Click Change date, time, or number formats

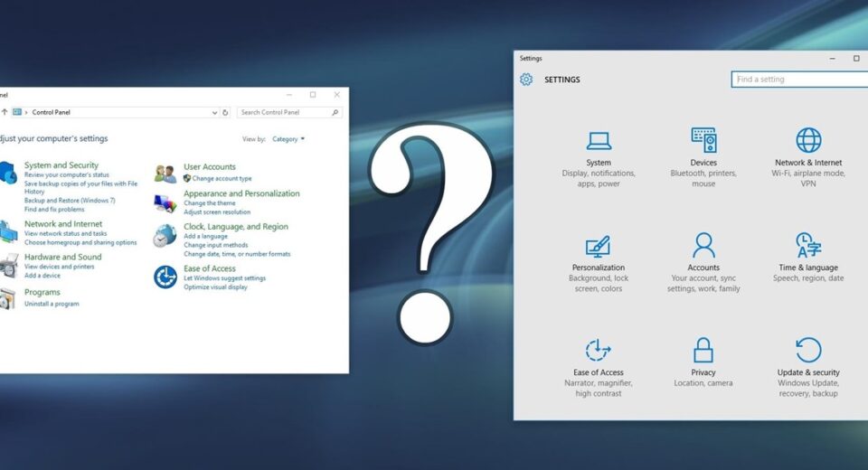point(237,254)
